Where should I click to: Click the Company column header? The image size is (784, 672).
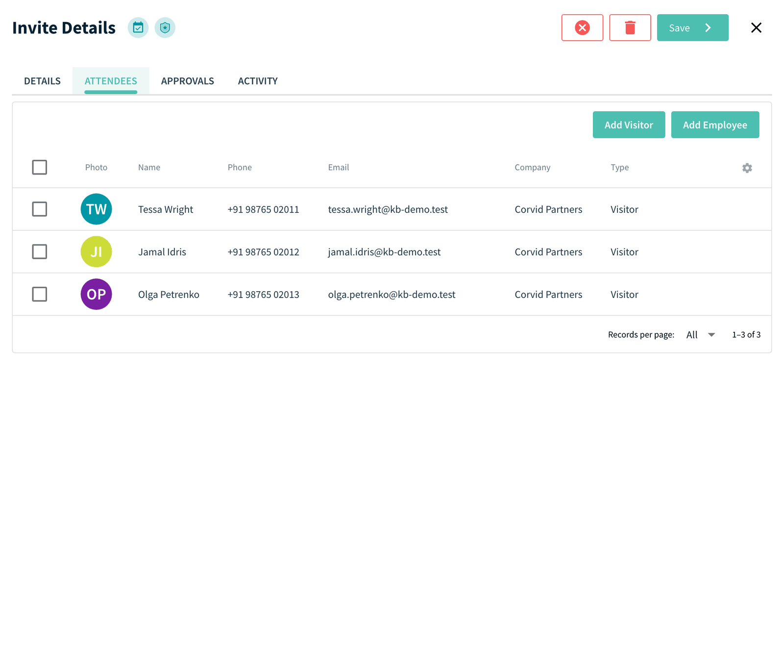[x=533, y=168]
